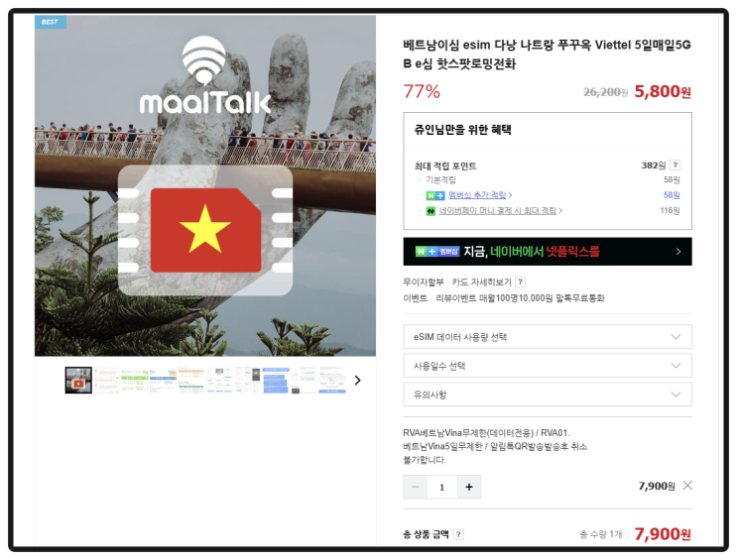Screen dimensions: 737x560
Task: Click the blue 58원 membership points value
Action: click(x=672, y=195)
